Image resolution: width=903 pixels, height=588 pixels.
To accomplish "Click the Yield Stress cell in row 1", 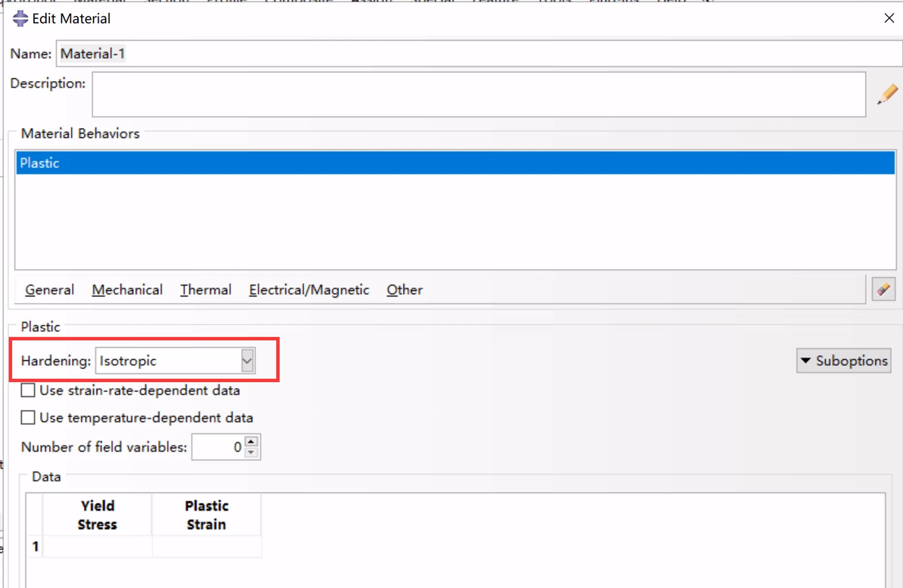I will (97, 546).
